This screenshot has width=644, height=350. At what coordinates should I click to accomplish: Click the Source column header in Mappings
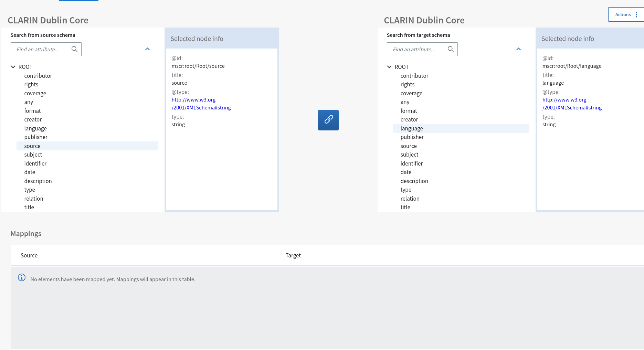pyautogui.click(x=29, y=255)
